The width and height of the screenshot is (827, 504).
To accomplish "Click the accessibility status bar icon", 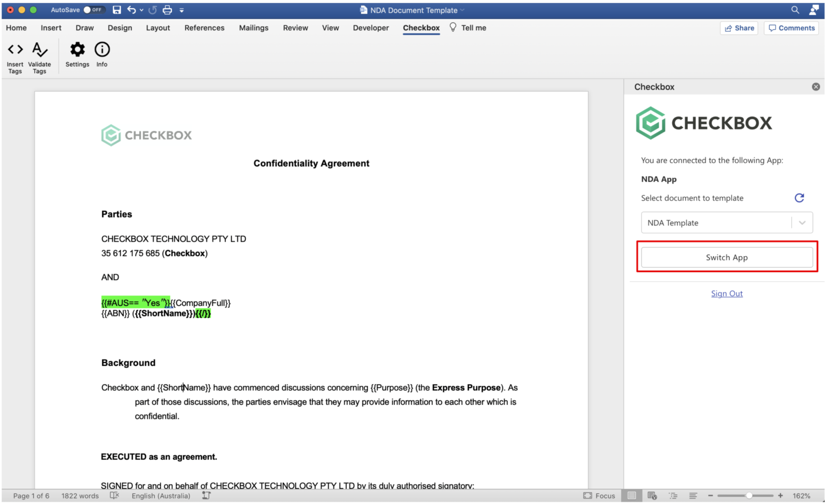I will tap(206, 496).
